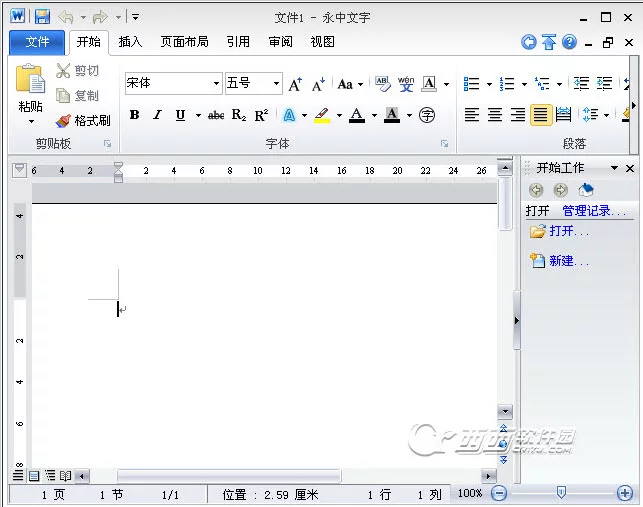Select the Format Painter (格式刷) brush
The image size is (643, 507).
pyautogui.click(x=63, y=121)
